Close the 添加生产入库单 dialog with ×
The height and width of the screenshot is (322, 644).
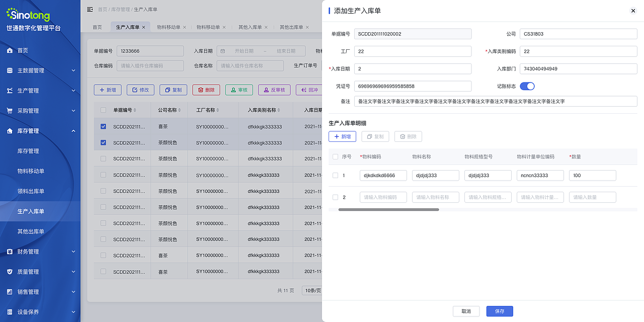[633, 11]
